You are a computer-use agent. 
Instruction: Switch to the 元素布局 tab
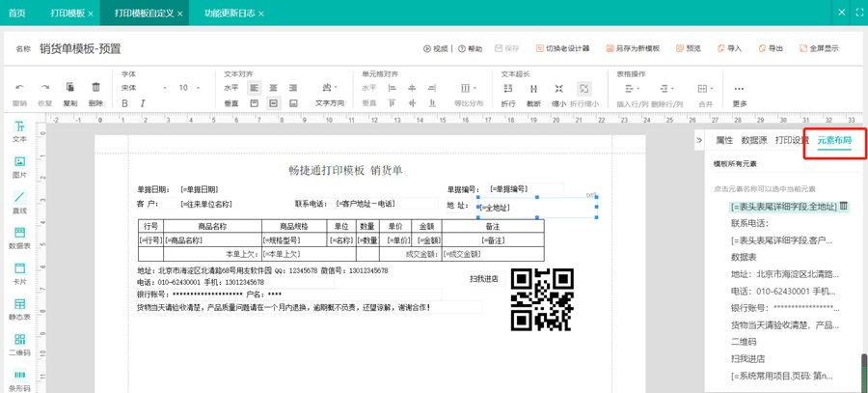[x=834, y=140]
